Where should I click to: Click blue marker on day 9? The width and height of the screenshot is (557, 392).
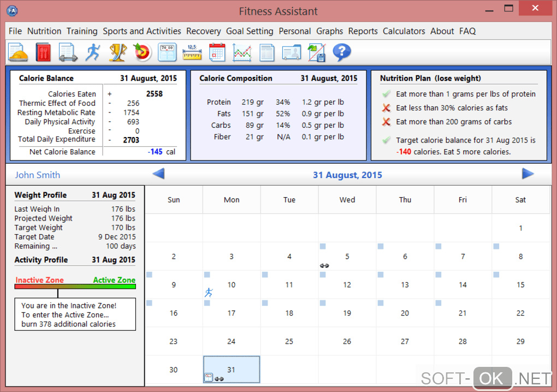[149, 275]
